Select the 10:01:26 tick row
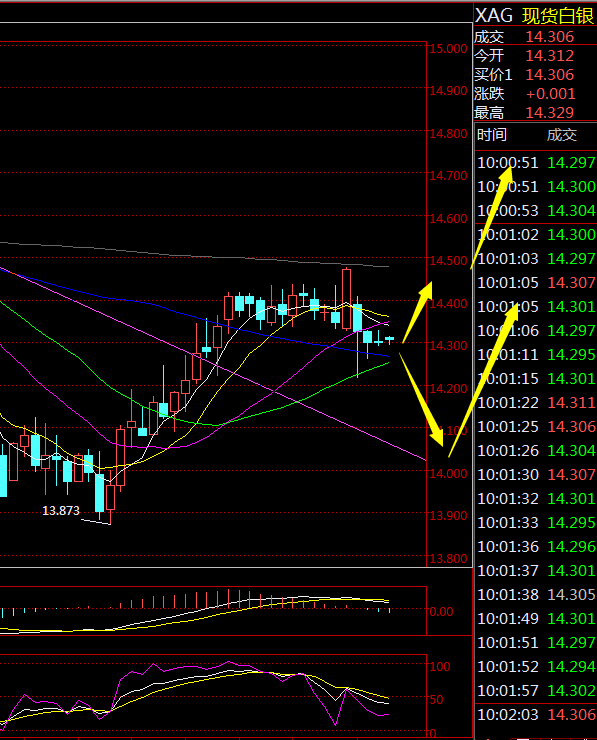 pyautogui.click(x=536, y=451)
